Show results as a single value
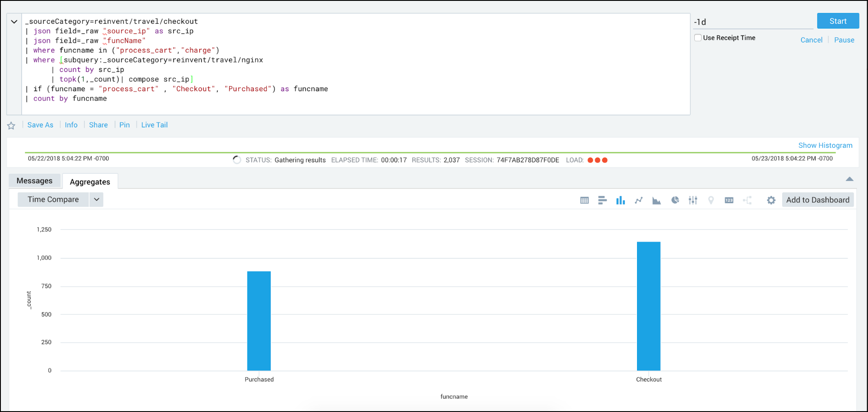Image resolution: width=868 pixels, height=412 pixels. click(728, 200)
